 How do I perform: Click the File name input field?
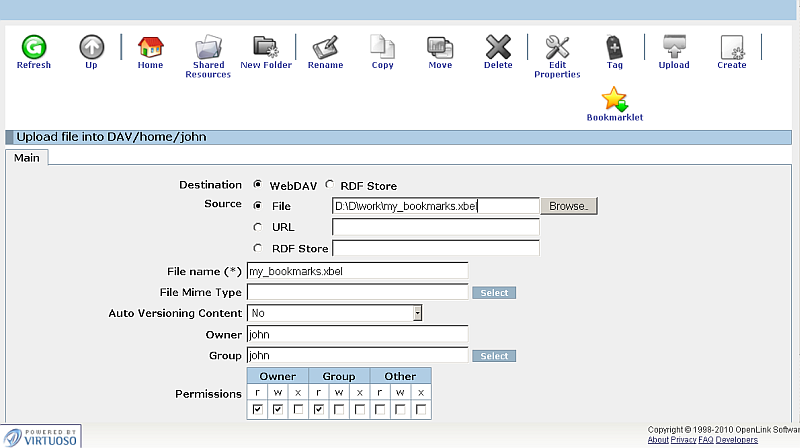[x=357, y=270]
